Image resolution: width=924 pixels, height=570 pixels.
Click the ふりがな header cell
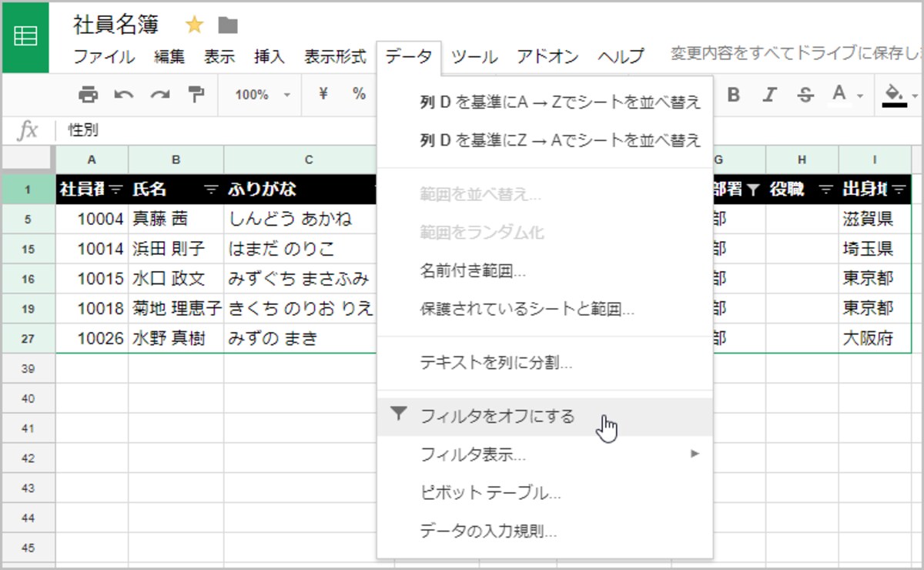[x=300, y=189]
